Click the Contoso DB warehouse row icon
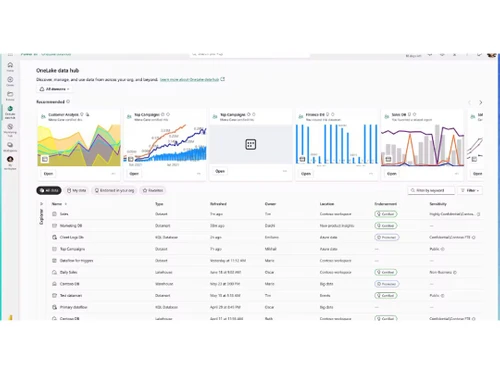The width and height of the screenshot is (500, 375). coord(54,284)
